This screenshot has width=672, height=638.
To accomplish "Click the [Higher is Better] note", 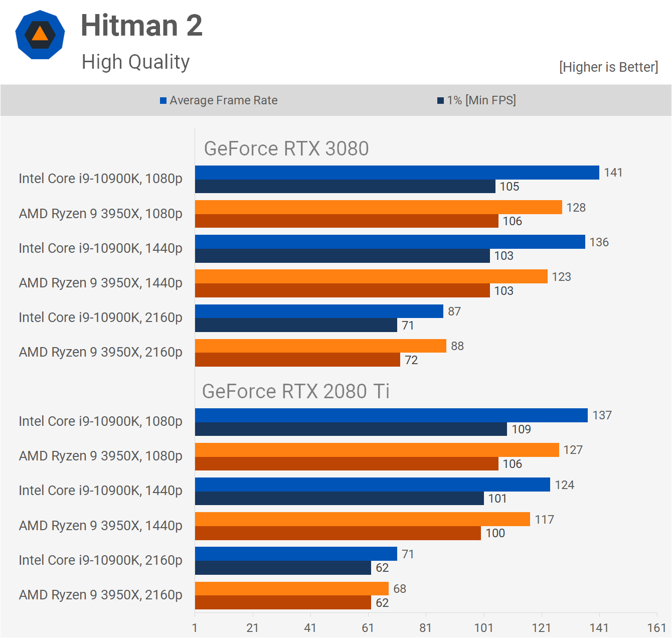I will point(609,67).
